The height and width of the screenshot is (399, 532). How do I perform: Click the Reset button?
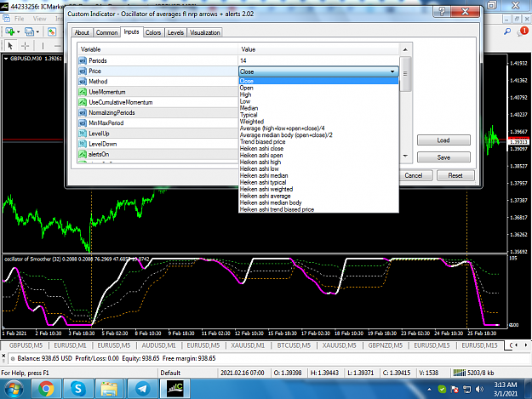point(455,175)
